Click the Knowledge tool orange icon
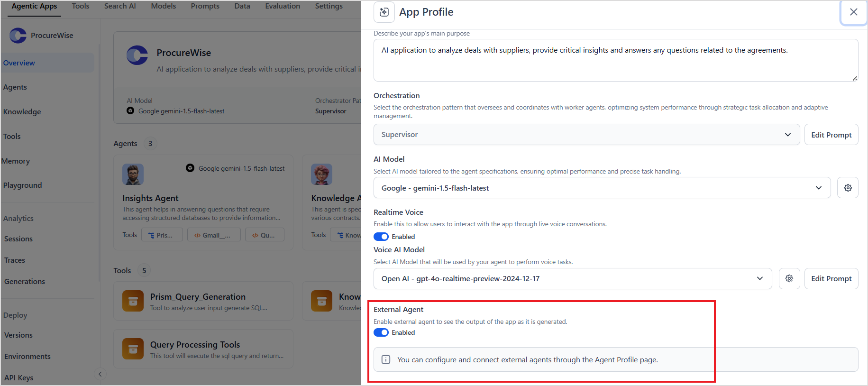The width and height of the screenshot is (868, 386). point(321,301)
